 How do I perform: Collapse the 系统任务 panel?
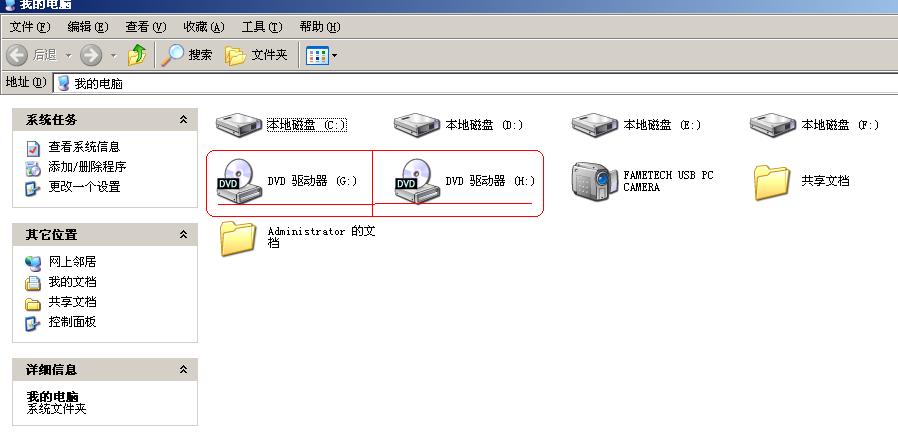pos(183,120)
